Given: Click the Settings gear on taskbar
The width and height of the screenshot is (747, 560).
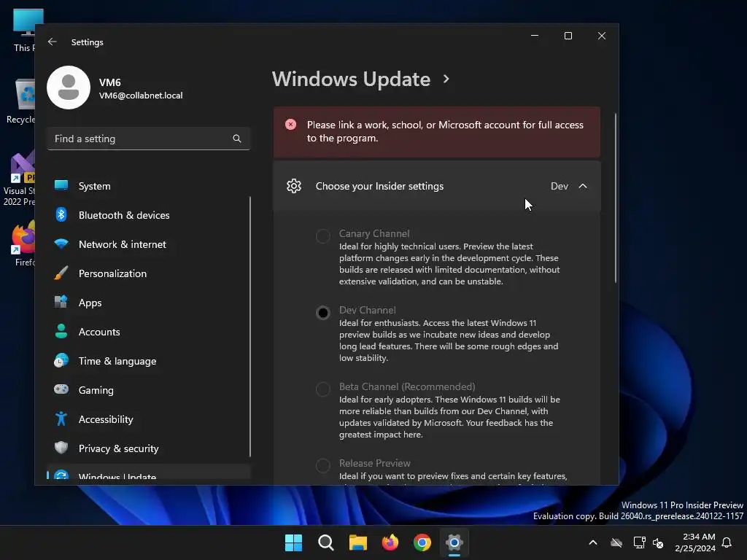Looking at the screenshot, I should point(454,542).
